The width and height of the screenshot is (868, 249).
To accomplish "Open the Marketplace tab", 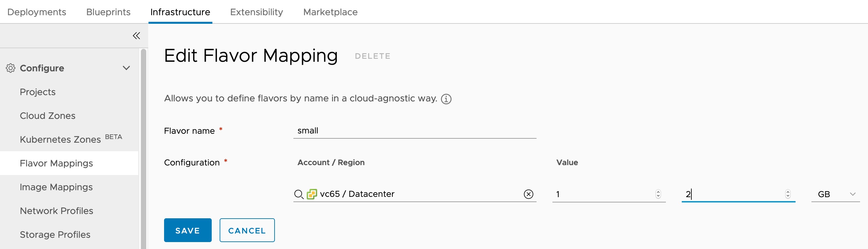I will point(330,12).
